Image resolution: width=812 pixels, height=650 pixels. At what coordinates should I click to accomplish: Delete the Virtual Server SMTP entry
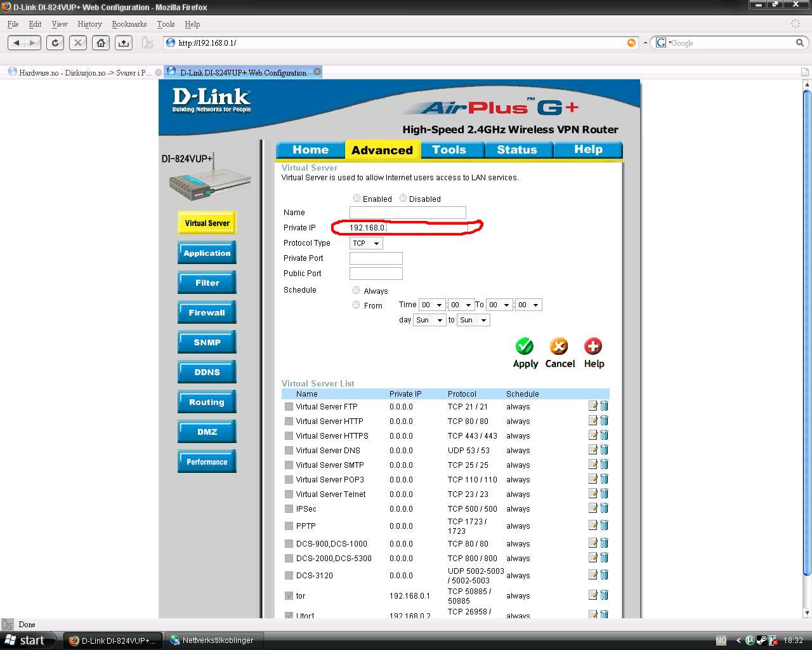(x=604, y=464)
